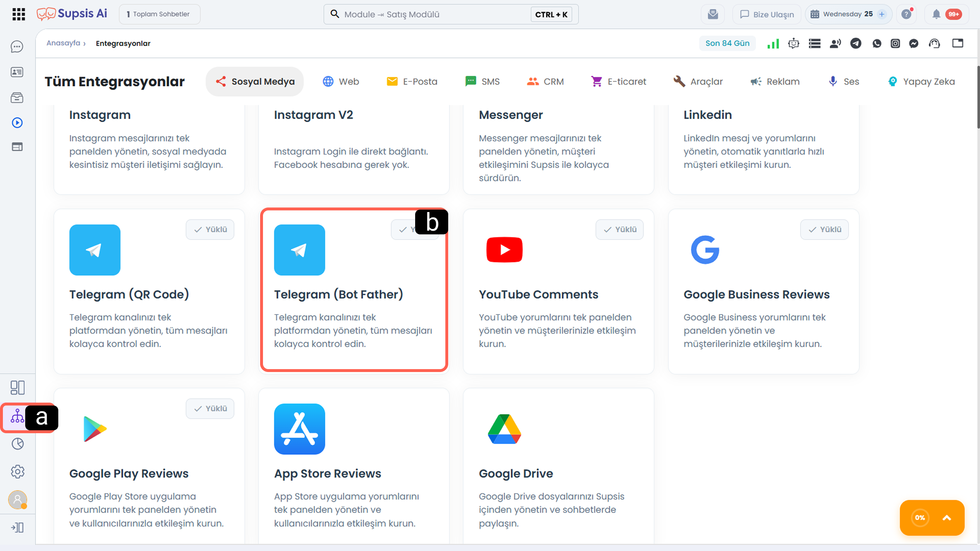Viewport: 980px width, 551px height.
Task: Open the Linkedin card title
Action: [708, 115]
